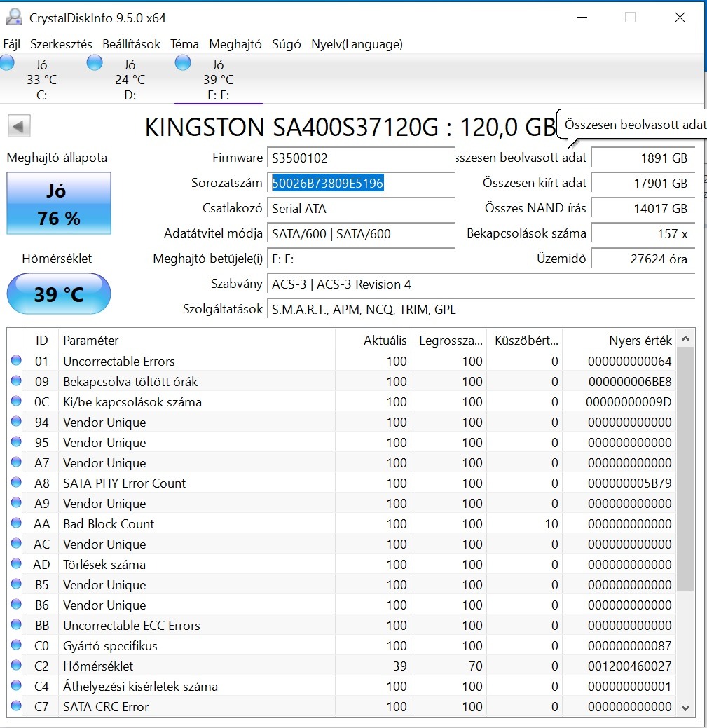Click the 27624 óra uptime value
Screen dimensions: 707x728
(643, 259)
